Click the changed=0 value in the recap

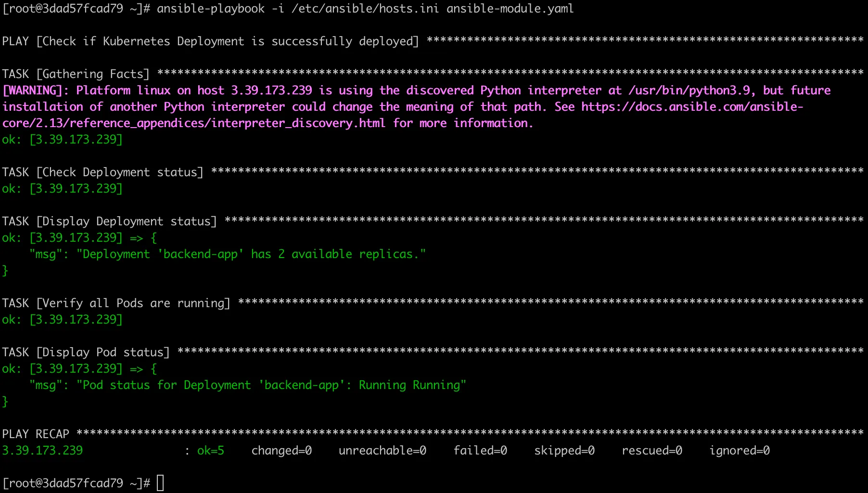coord(281,451)
